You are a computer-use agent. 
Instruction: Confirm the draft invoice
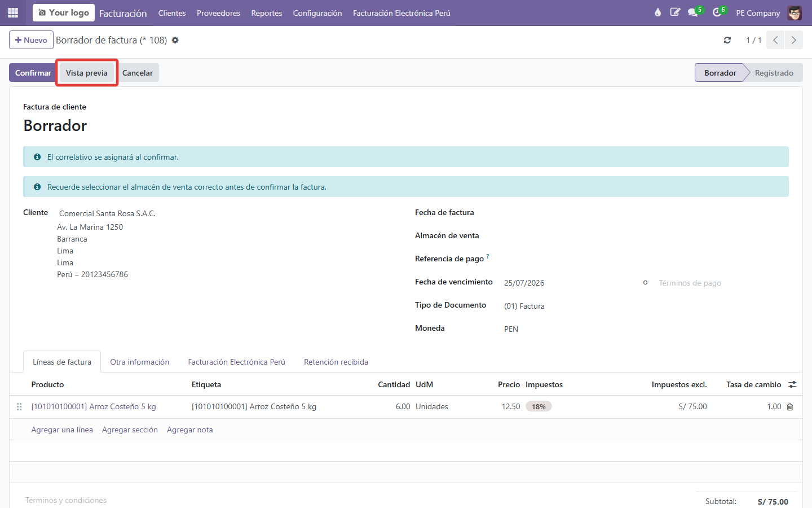coord(33,73)
